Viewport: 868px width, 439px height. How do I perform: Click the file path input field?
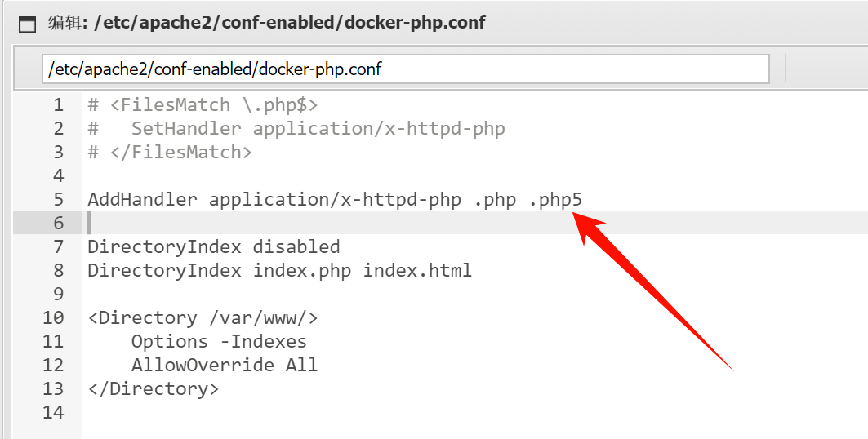405,69
